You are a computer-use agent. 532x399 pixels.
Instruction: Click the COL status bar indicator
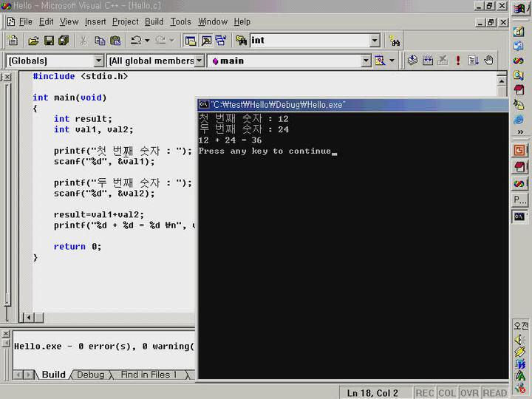tap(447, 393)
